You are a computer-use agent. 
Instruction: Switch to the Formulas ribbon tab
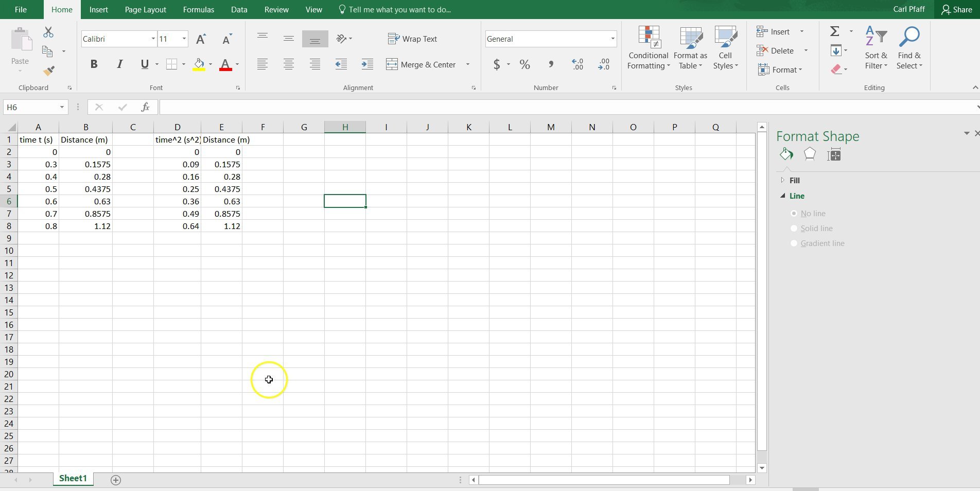(x=198, y=9)
